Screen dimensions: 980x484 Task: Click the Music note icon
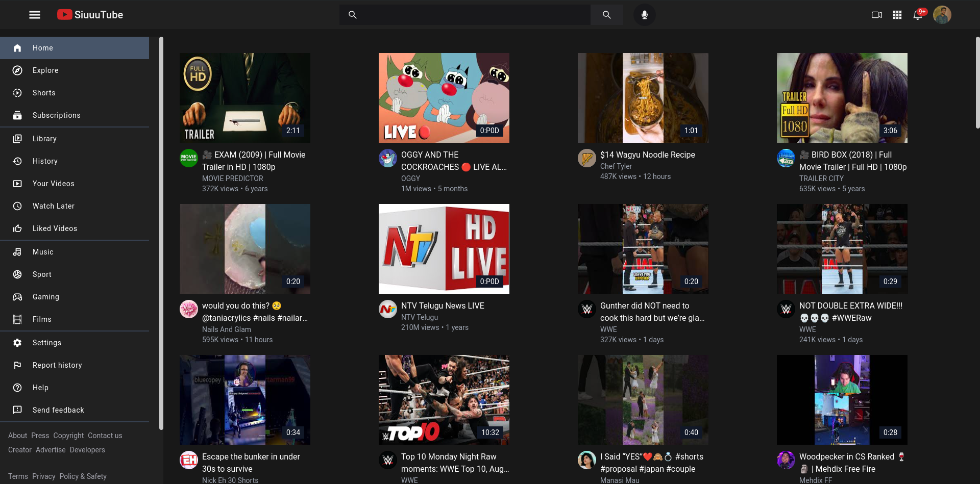(17, 252)
